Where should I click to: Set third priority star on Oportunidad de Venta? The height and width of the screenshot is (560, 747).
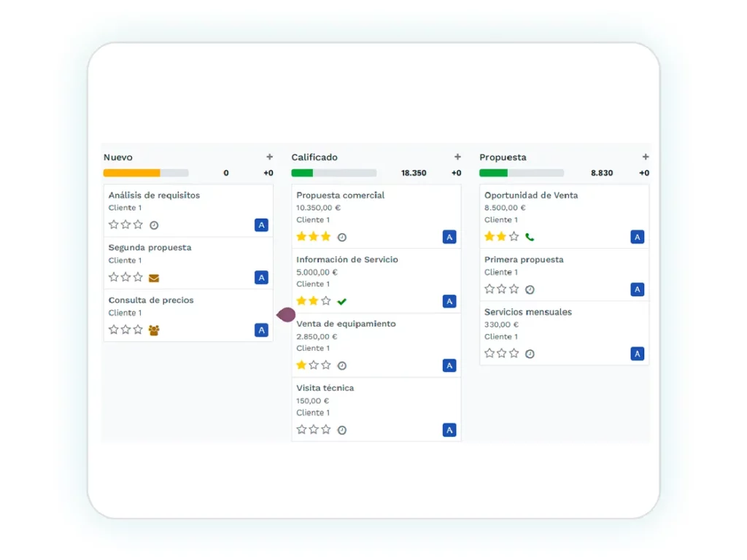[x=514, y=236]
